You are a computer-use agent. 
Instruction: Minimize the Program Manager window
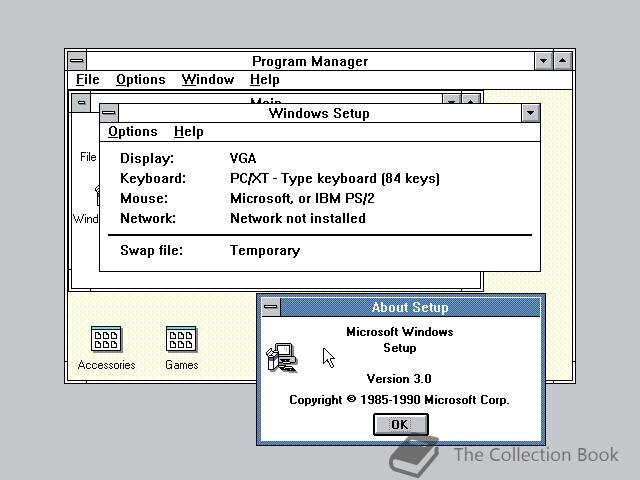(544, 61)
